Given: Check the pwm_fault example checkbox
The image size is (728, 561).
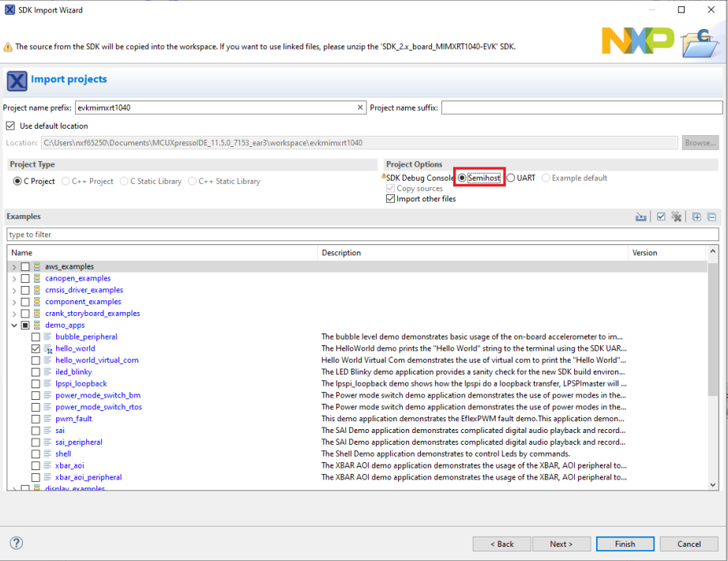Looking at the screenshot, I should coord(36,419).
